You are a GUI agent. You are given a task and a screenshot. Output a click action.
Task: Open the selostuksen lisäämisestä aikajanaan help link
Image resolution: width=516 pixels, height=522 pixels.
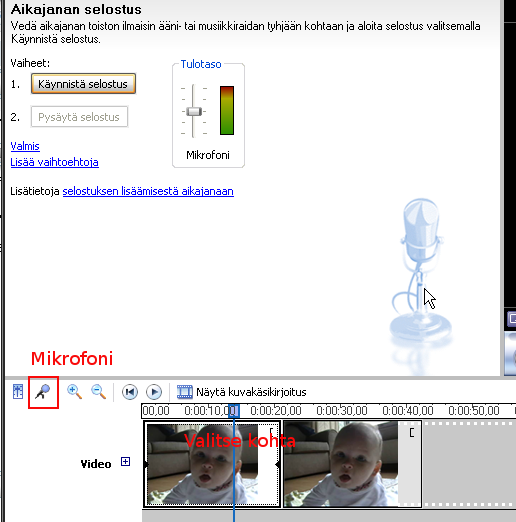click(148, 191)
